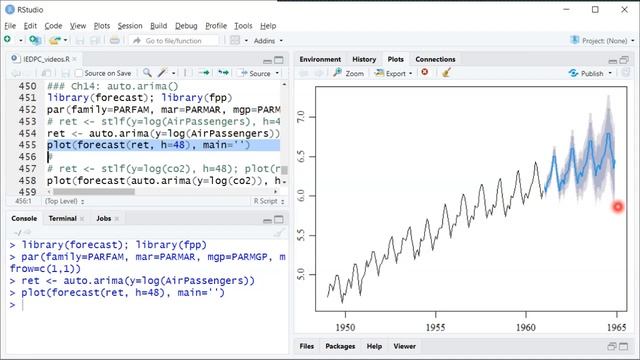Image resolution: width=640 pixels, height=360 pixels.
Task: Click the Publish button
Action: click(586, 73)
